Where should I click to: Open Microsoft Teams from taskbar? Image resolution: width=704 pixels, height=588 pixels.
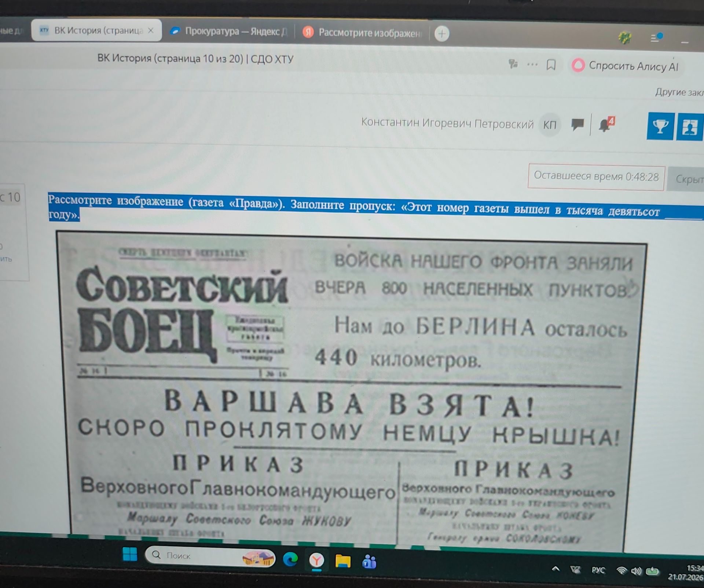[369, 562]
